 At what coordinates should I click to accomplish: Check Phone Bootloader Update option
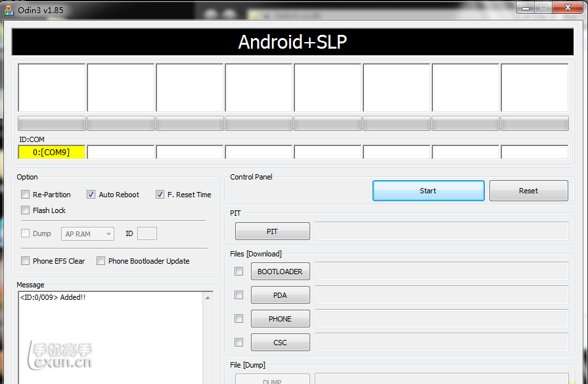pos(101,261)
